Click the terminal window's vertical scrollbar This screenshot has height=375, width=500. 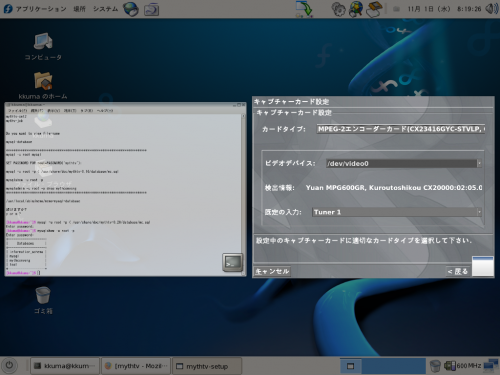click(243, 195)
